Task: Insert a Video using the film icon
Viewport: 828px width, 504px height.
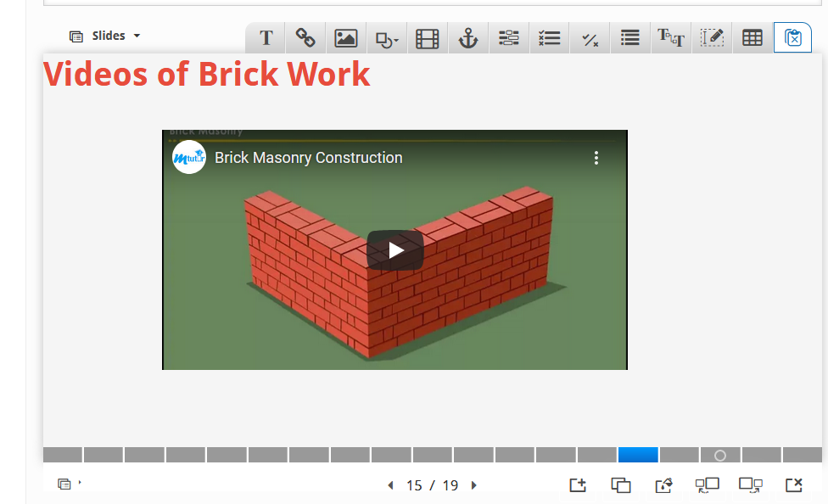Action: (428, 38)
